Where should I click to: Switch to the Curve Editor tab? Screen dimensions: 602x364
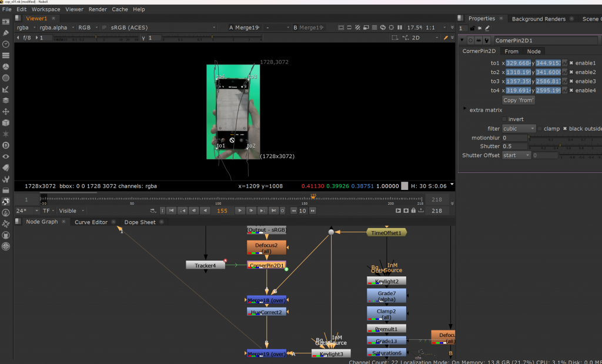point(91,222)
